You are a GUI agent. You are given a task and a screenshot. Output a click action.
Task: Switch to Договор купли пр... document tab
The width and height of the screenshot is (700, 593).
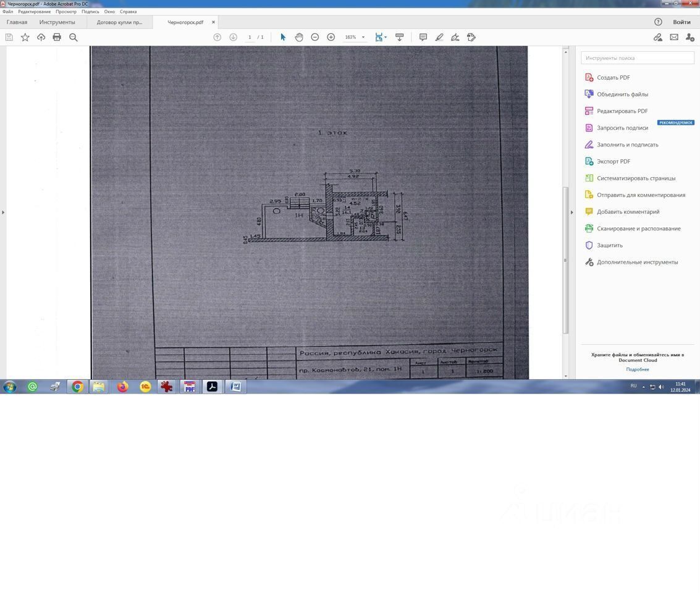(120, 22)
